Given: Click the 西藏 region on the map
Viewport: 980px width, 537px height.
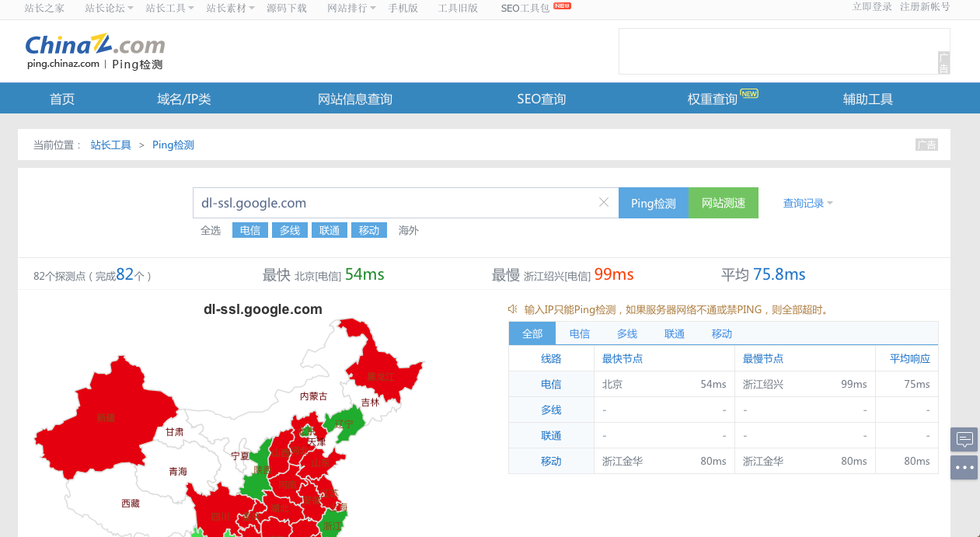Looking at the screenshot, I should [131, 504].
